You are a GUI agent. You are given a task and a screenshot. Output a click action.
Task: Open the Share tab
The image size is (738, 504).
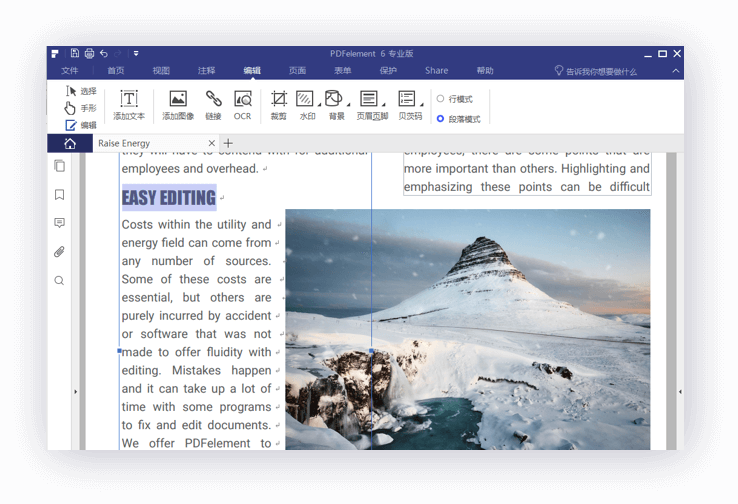tap(437, 71)
